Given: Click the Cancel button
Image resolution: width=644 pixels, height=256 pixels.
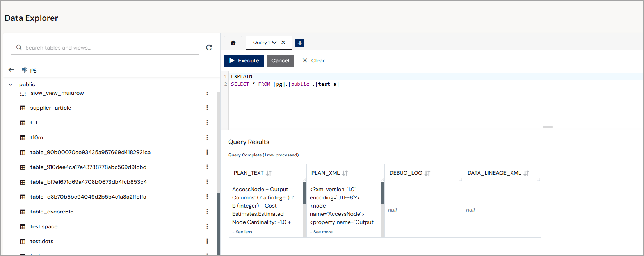Looking at the screenshot, I should [280, 60].
